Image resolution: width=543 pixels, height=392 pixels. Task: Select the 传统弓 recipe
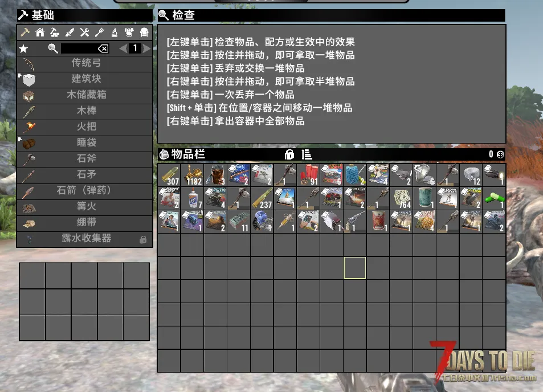[x=85, y=63]
